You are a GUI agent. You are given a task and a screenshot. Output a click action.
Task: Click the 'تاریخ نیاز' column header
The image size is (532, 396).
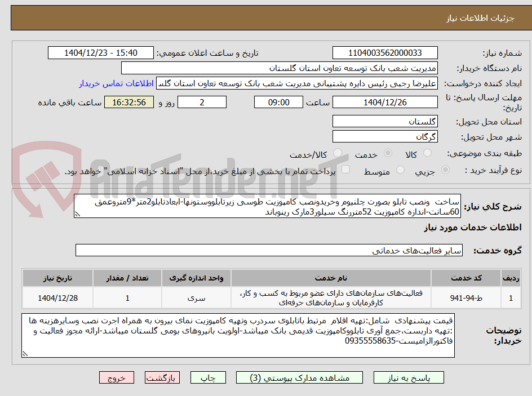point(57,278)
